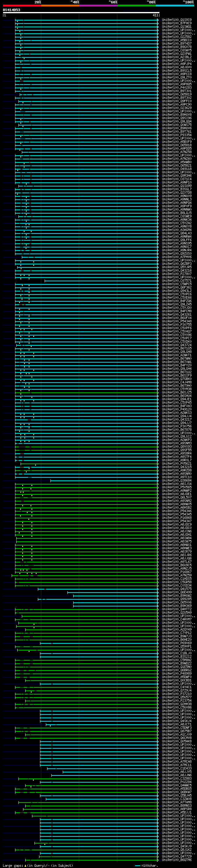Viewport: 197px width, 868px height.
Task: Select the UniRef100_B9T301 label
Action: [177, 91]
